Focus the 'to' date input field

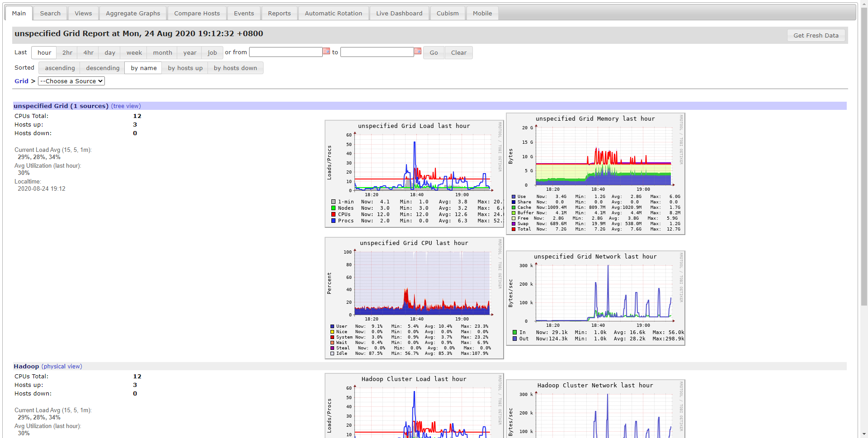377,52
